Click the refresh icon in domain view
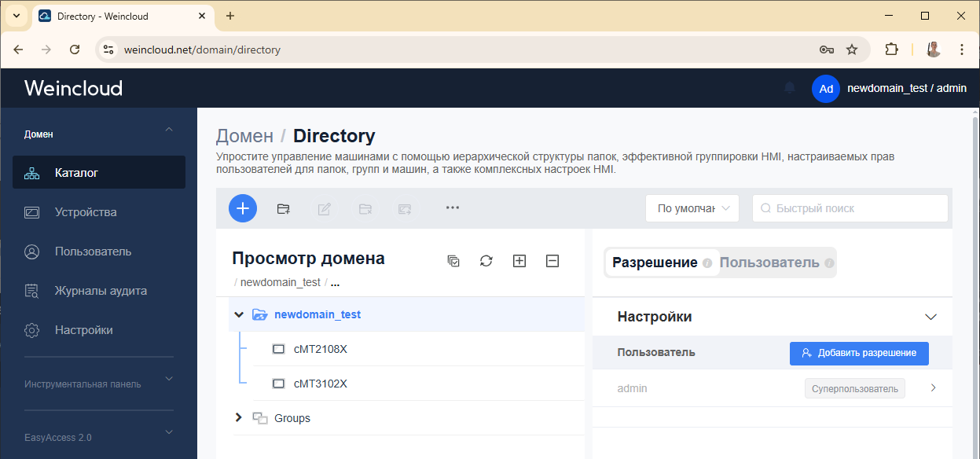The height and width of the screenshot is (459, 980). pos(486,261)
